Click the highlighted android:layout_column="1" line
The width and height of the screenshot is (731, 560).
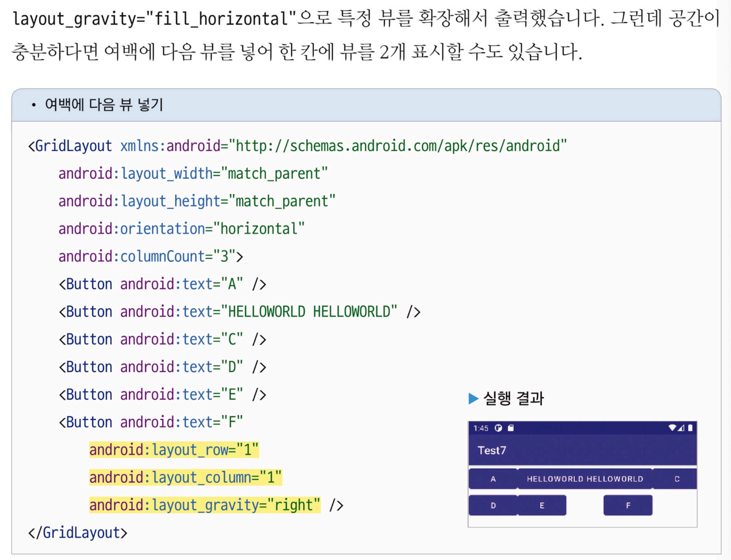click(x=186, y=478)
